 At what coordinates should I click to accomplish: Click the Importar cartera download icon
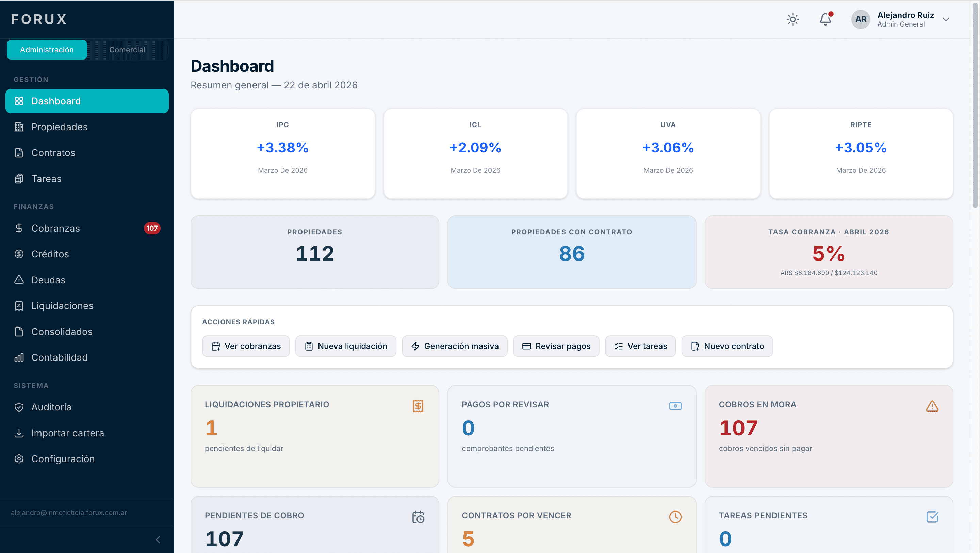coord(19,433)
